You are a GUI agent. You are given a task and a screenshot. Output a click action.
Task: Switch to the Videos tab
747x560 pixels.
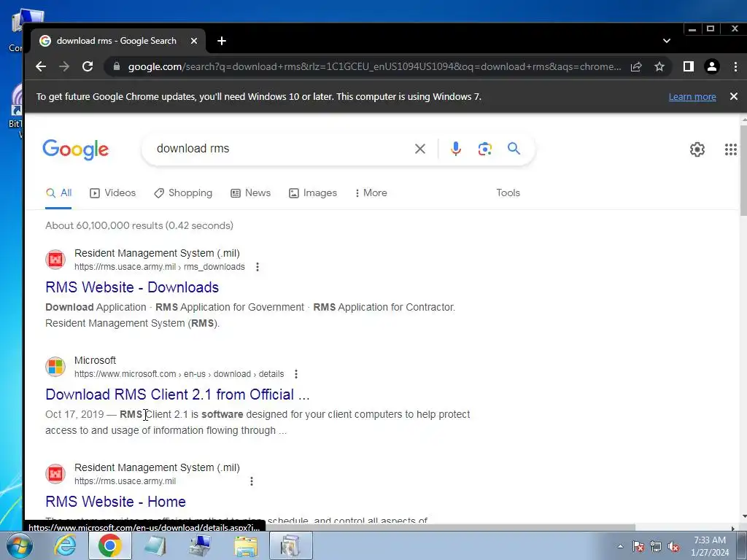point(113,192)
